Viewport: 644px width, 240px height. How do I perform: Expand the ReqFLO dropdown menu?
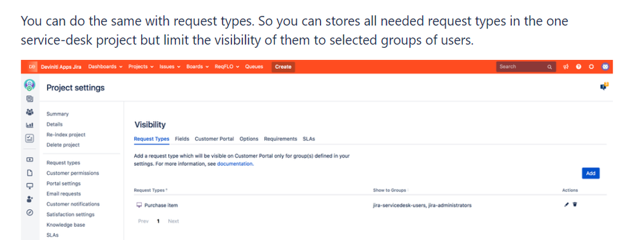[x=227, y=66]
